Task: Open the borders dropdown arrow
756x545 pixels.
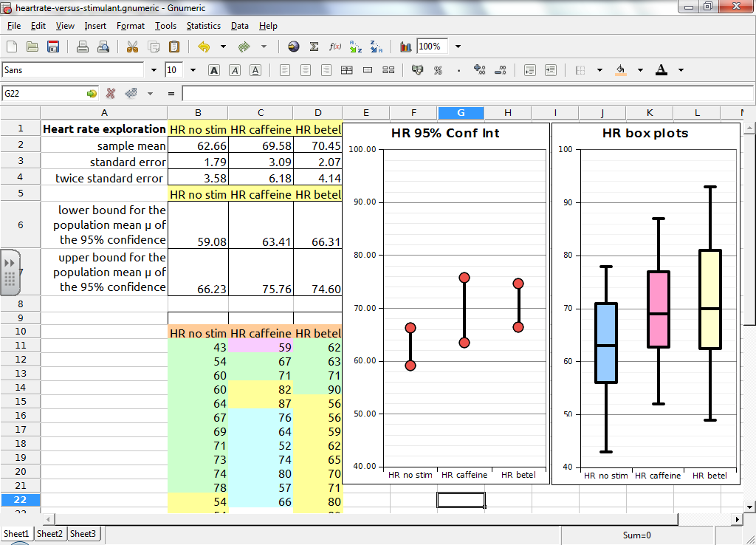Action: point(599,70)
